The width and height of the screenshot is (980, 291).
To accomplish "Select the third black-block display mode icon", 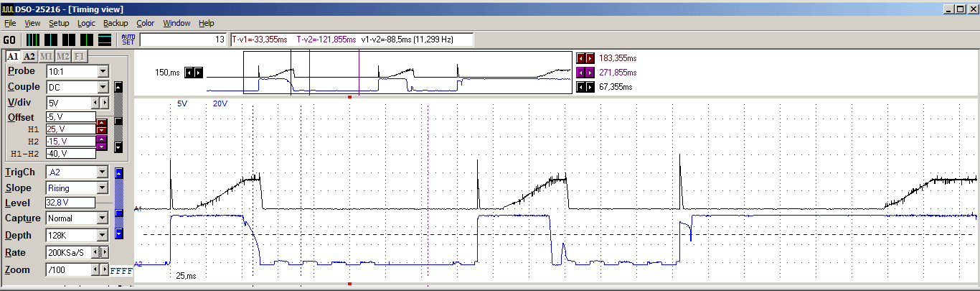I will point(69,40).
